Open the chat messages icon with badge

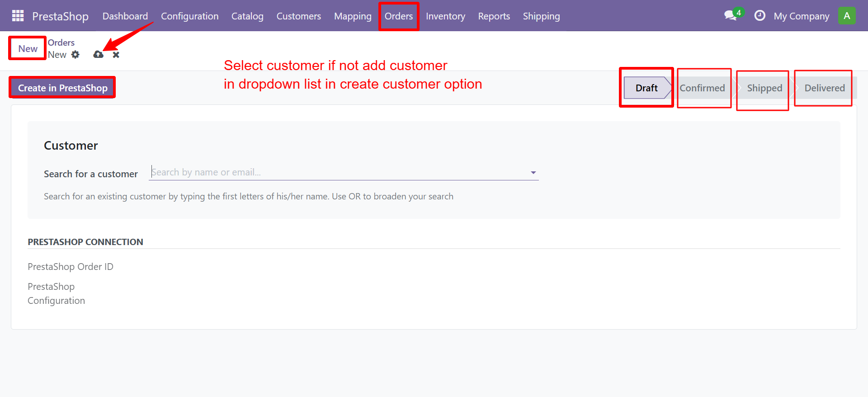[733, 15]
